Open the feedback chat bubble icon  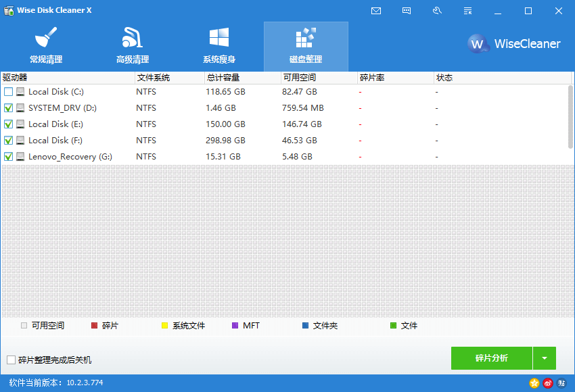pyautogui.click(x=407, y=11)
